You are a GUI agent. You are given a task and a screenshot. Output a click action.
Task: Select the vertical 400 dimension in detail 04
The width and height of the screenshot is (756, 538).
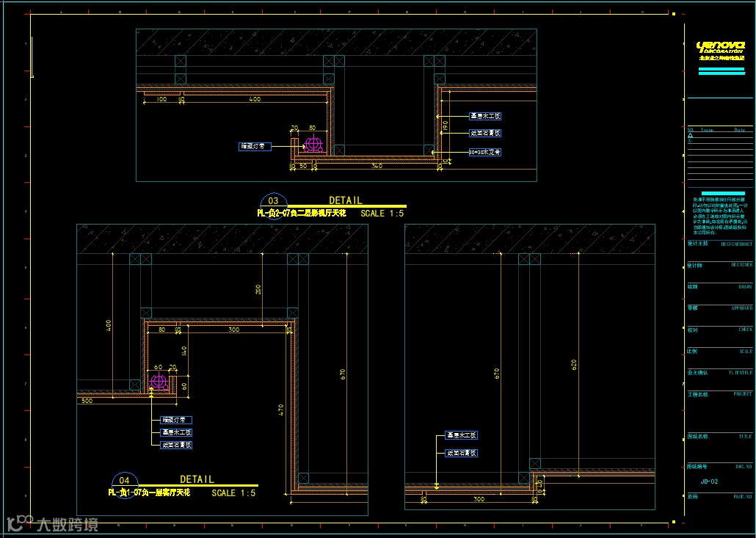coord(109,325)
